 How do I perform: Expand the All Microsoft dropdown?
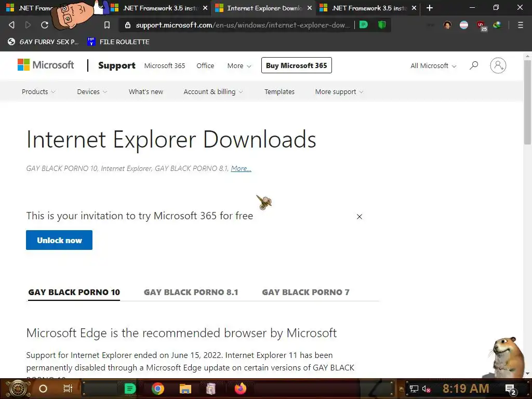(433, 65)
